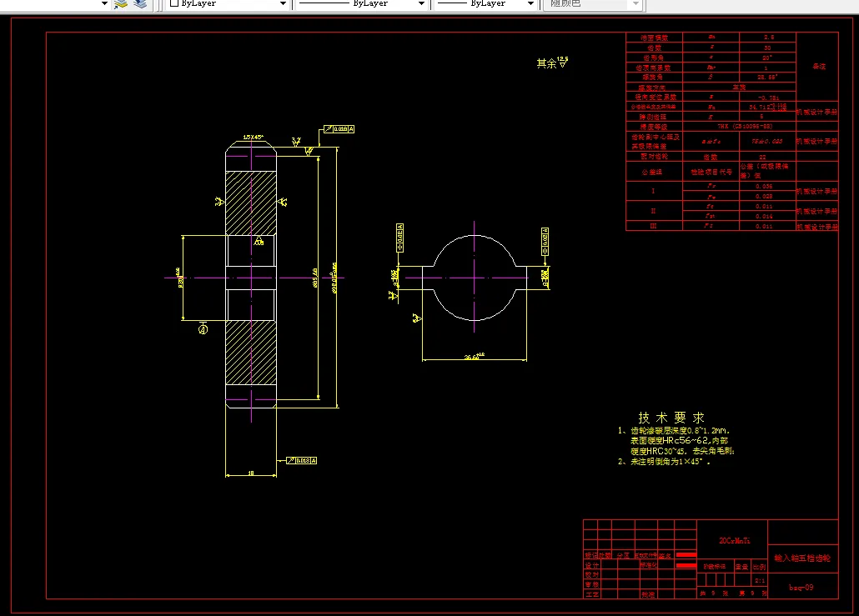The height and width of the screenshot is (616, 859).
Task: Select the 输入轴五档齿轮 title text
Action: [x=802, y=558]
